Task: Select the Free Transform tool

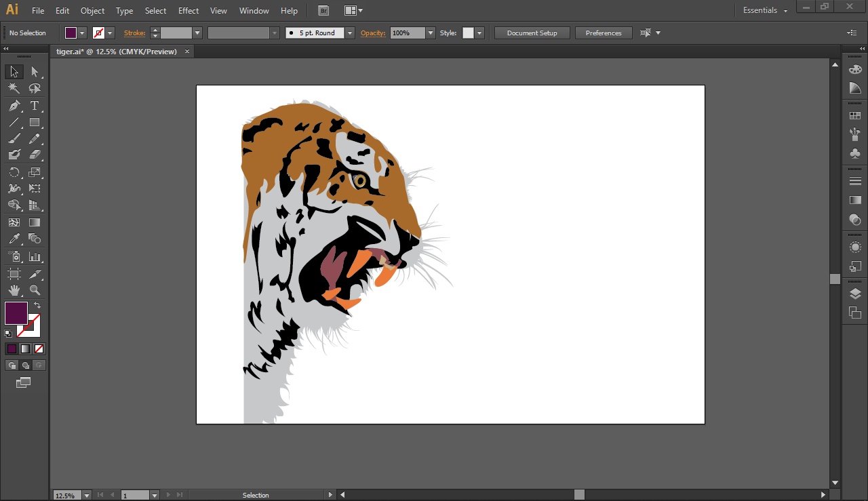Action: tap(35, 188)
